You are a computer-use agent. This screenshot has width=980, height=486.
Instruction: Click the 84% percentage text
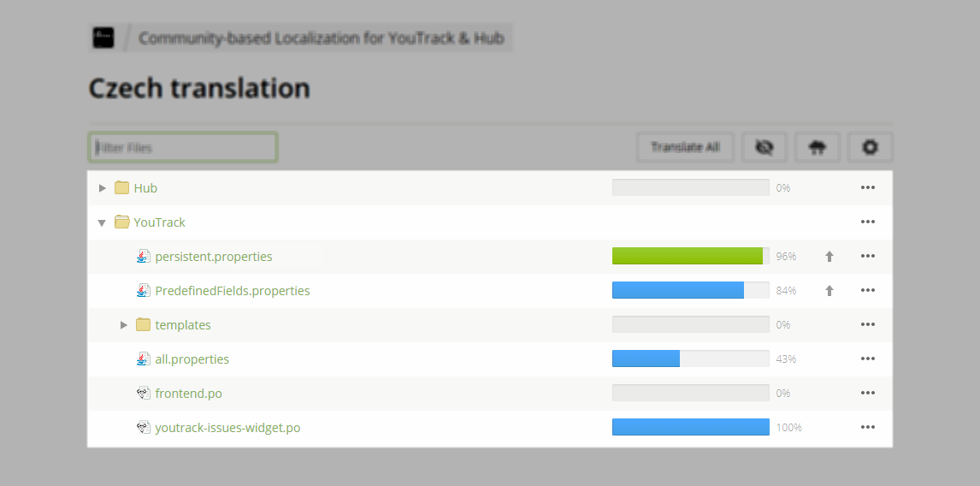coord(786,291)
